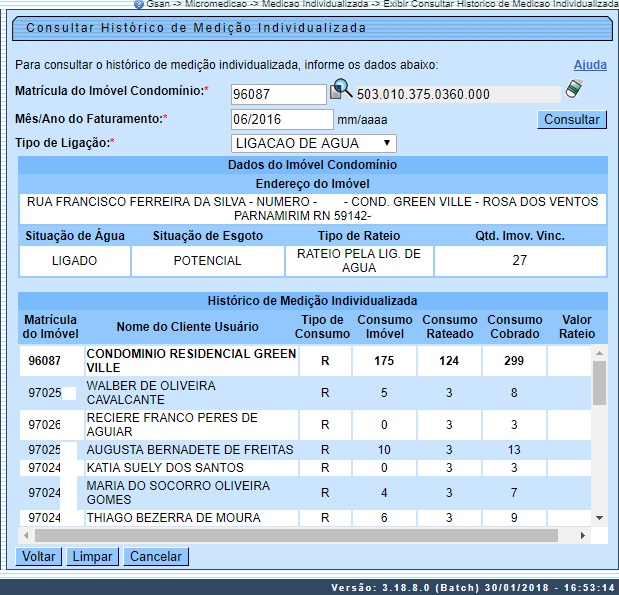Click the Mês/Ano do Faturamento field
The image size is (619, 595).
278,119
